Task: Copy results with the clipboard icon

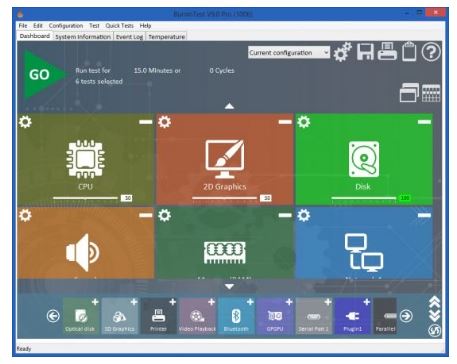Action: click(409, 51)
